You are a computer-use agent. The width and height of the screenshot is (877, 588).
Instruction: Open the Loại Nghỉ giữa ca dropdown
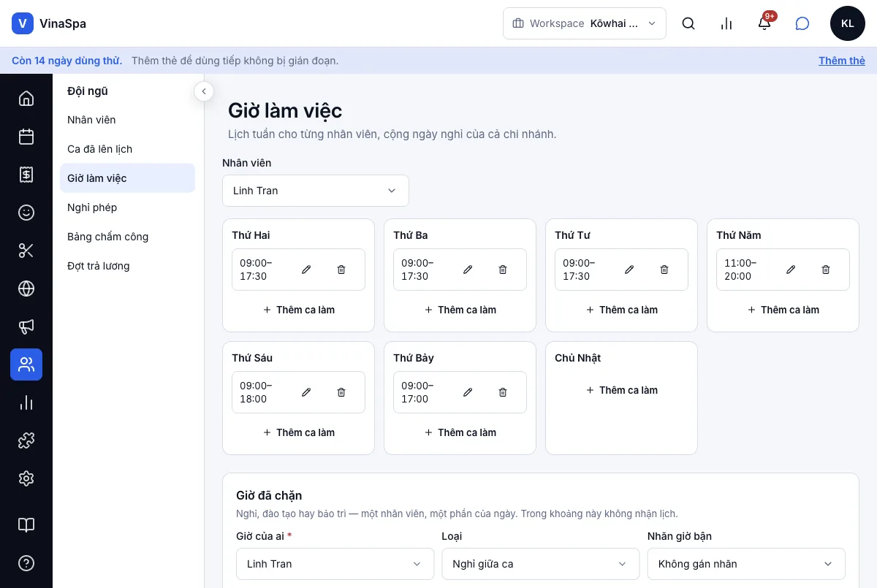tap(541, 564)
